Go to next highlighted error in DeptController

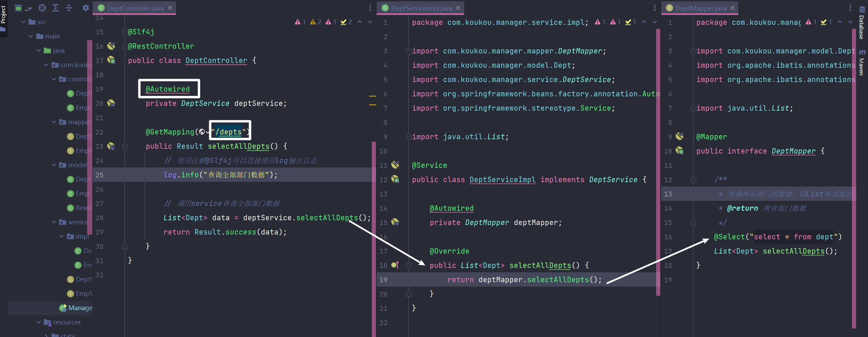(370, 22)
